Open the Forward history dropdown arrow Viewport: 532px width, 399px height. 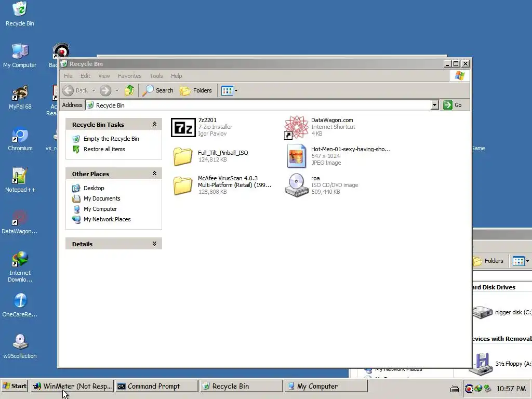[117, 90]
